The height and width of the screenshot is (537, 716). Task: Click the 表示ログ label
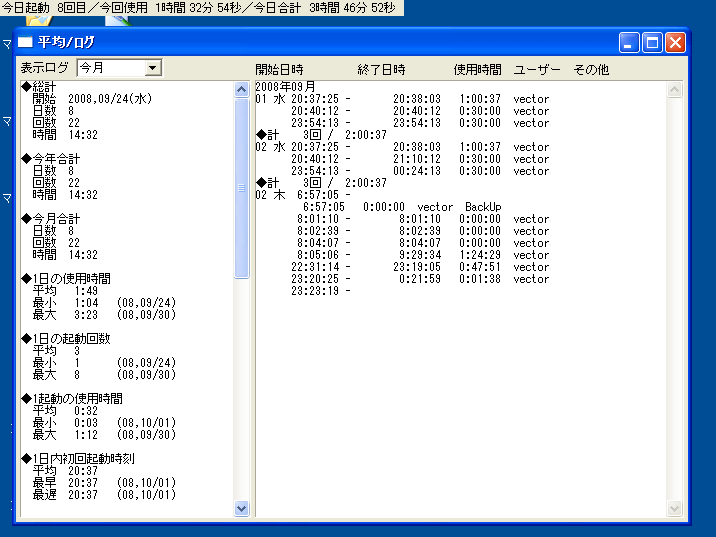[44, 68]
